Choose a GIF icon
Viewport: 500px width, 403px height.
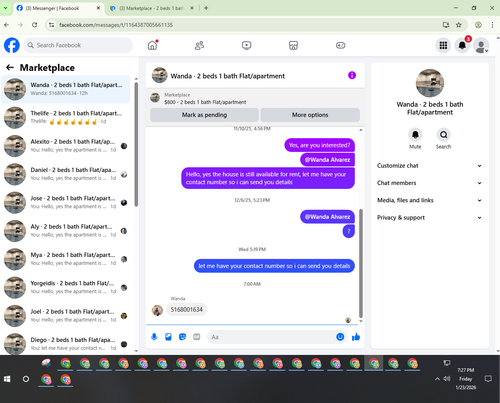pos(197,337)
